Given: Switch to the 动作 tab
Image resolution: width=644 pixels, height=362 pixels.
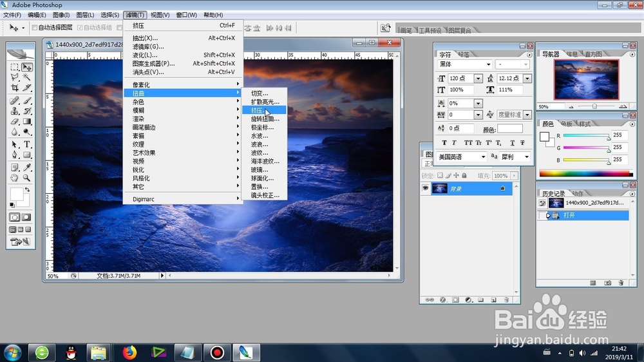Looking at the screenshot, I should pyautogui.click(x=578, y=193).
